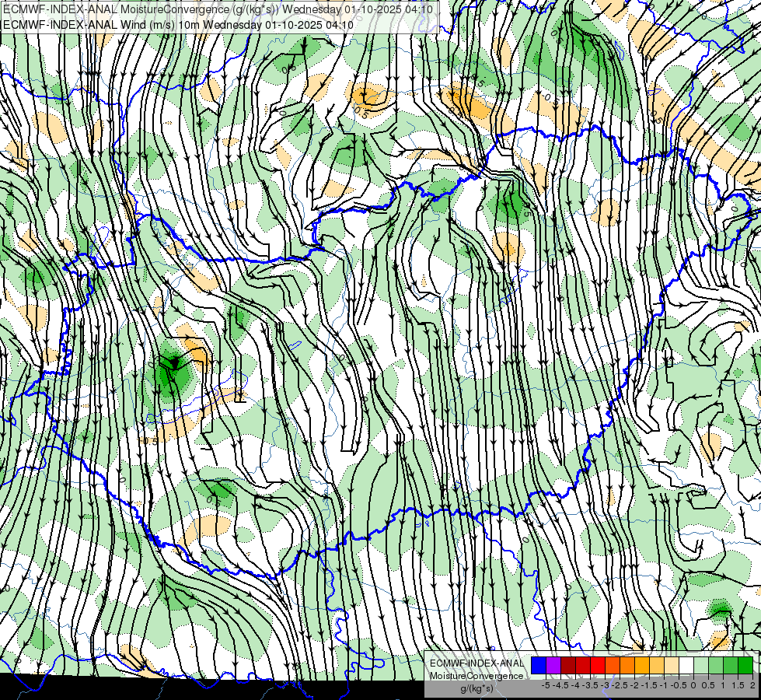
Task: Click the legend value 2
Action: point(752,685)
